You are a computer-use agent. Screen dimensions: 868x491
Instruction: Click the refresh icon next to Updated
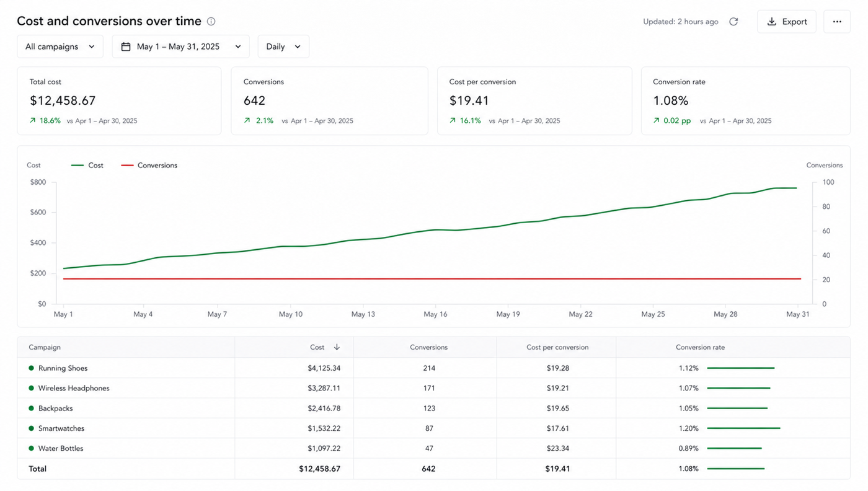(x=733, y=22)
